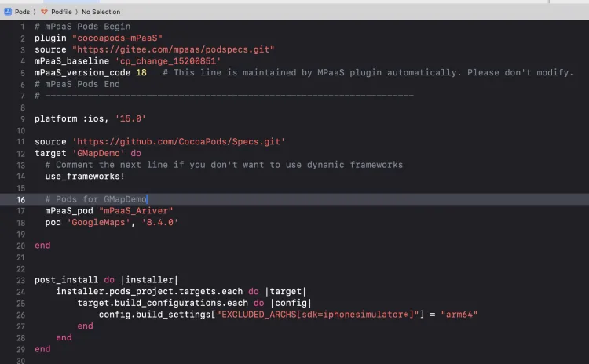Click the string 'cp_change_15200851'
This screenshot has width=589, height=364.
pyautogui.click(x=168, y=61)
